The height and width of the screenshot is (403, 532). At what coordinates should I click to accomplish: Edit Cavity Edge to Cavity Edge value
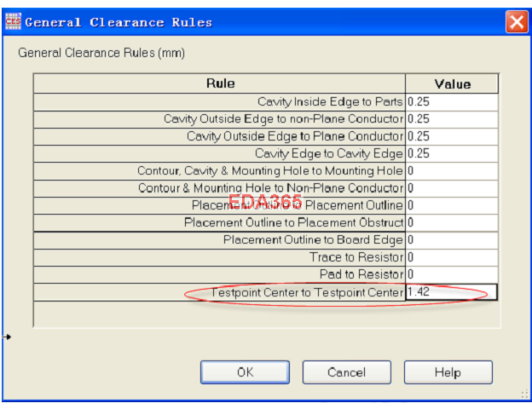(x=452, y=154)
